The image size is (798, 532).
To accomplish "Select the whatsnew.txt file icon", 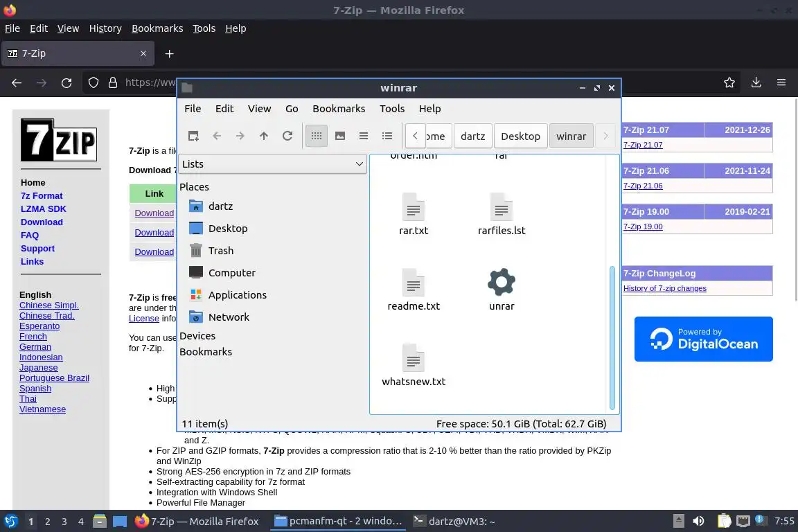I will point(414,357).
